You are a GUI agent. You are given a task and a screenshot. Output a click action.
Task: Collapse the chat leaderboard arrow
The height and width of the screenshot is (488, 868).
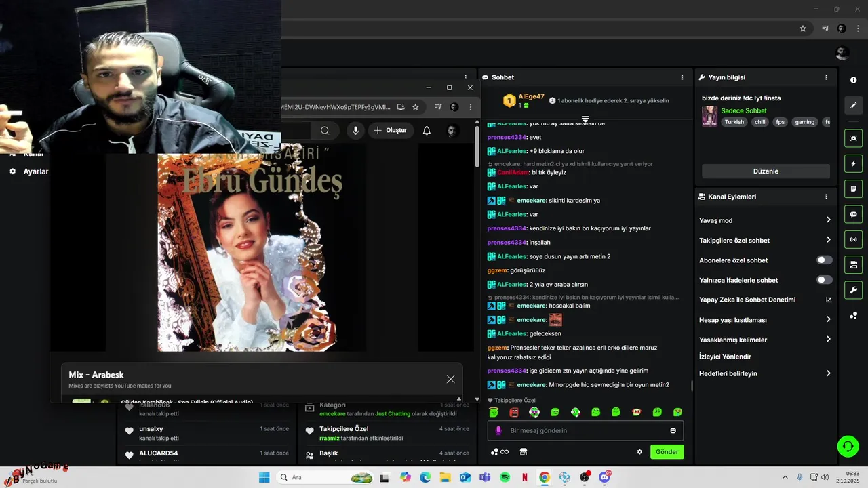(x=585, y=119)
